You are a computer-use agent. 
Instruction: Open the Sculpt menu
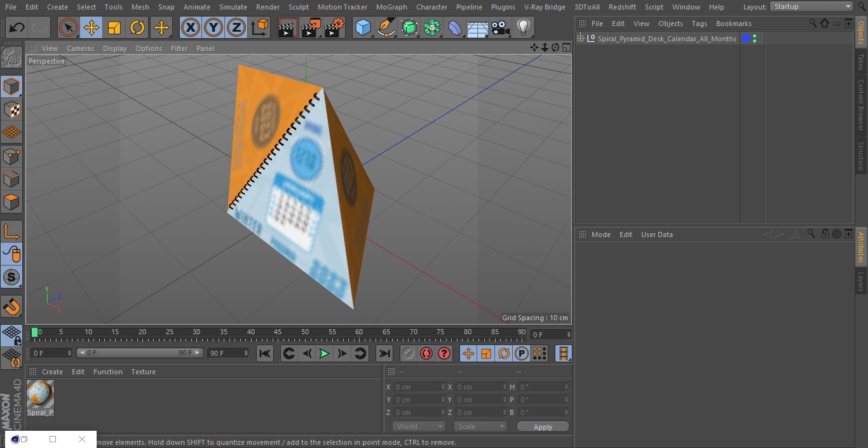298,7
